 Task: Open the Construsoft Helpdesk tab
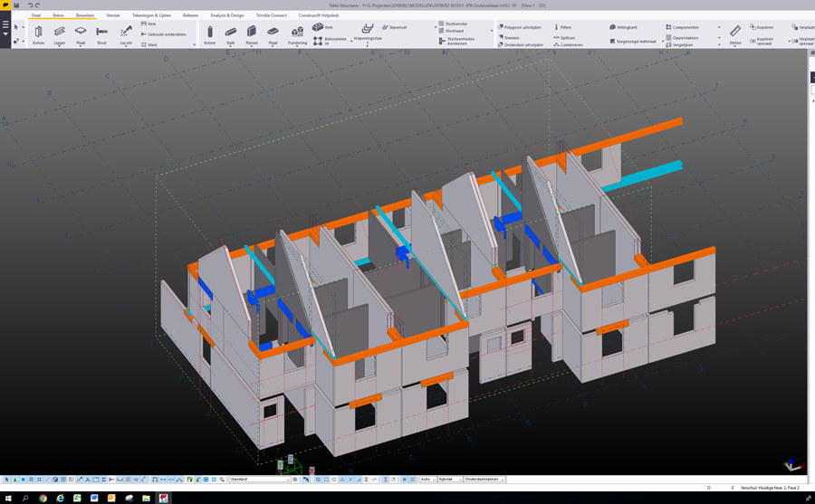[x=318, y=15]
